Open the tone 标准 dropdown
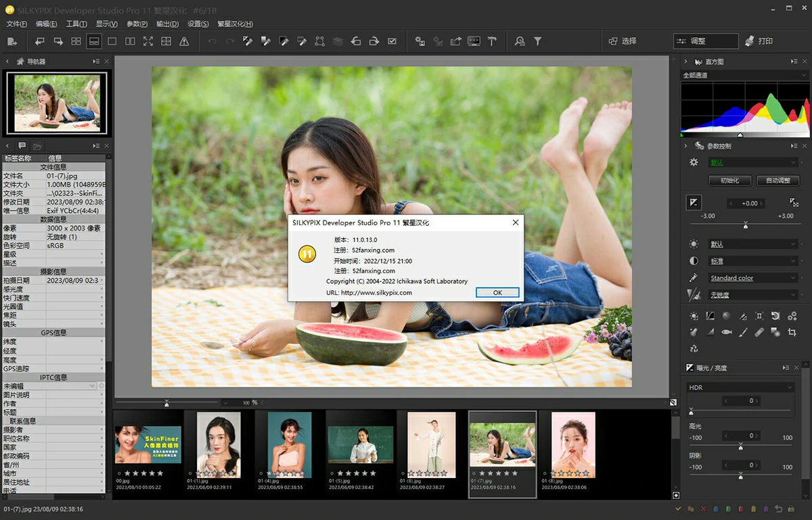Screen dimensions: 812x520 [753, 261]
